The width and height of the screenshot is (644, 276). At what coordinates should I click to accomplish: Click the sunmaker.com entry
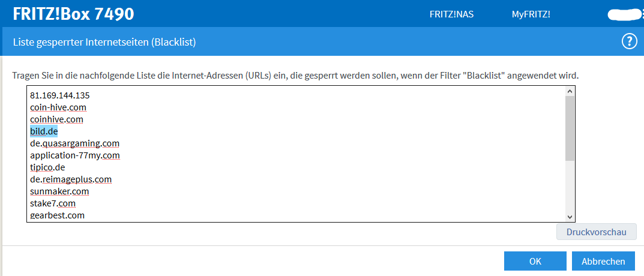click(59, 191)
